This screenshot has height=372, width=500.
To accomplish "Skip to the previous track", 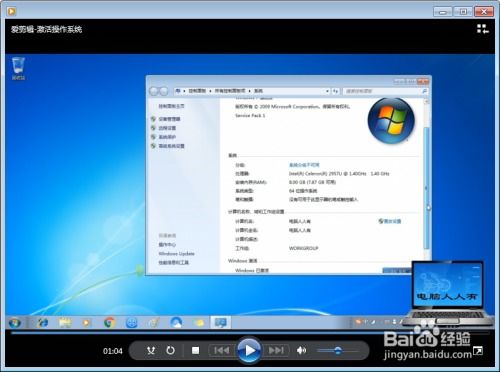I will pos(222,350).
